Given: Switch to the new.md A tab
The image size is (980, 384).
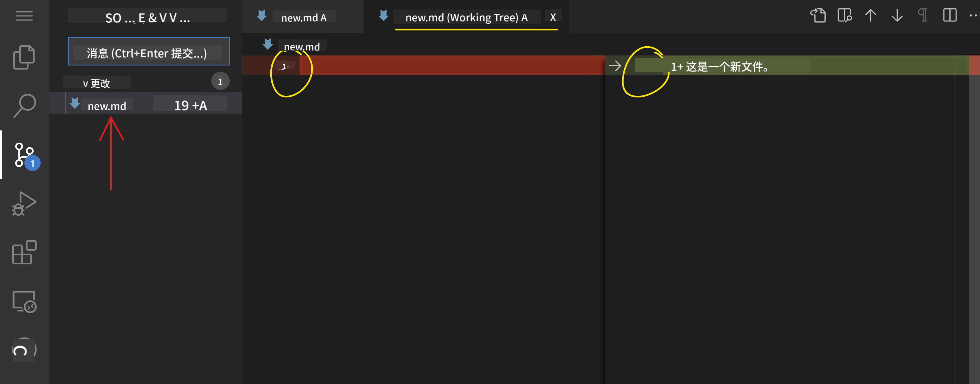Looking at the screenshot, I should click(x=303, y=18).
